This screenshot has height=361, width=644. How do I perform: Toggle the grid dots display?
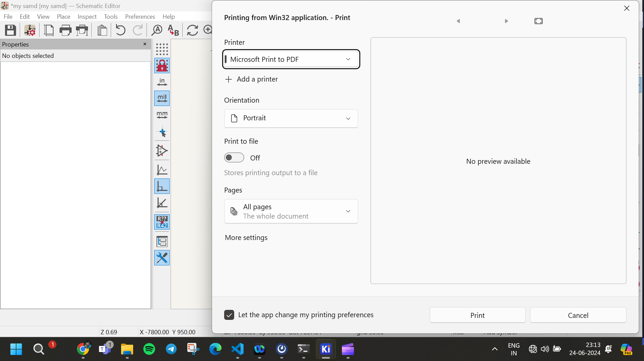click(x=162, y=49)
